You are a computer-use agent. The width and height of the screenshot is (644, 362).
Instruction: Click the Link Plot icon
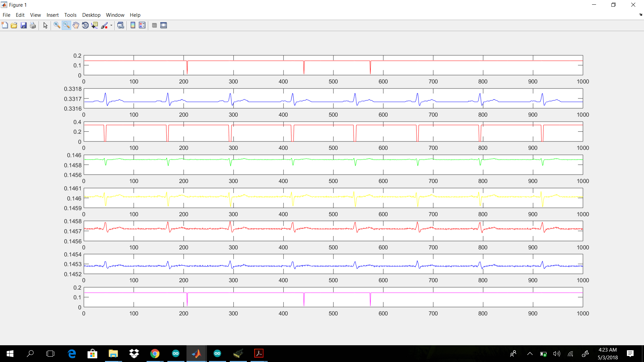(x=120, y=25)
